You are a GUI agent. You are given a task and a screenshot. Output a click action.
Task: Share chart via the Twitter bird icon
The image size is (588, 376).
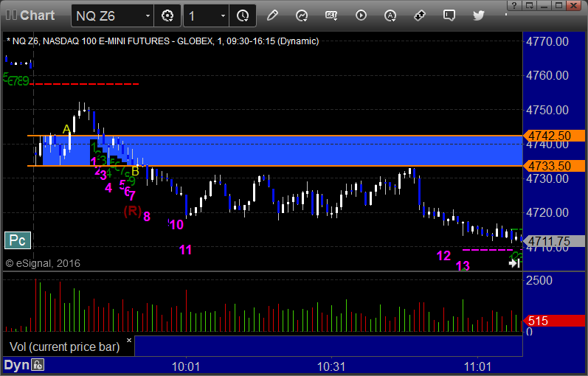479,15
